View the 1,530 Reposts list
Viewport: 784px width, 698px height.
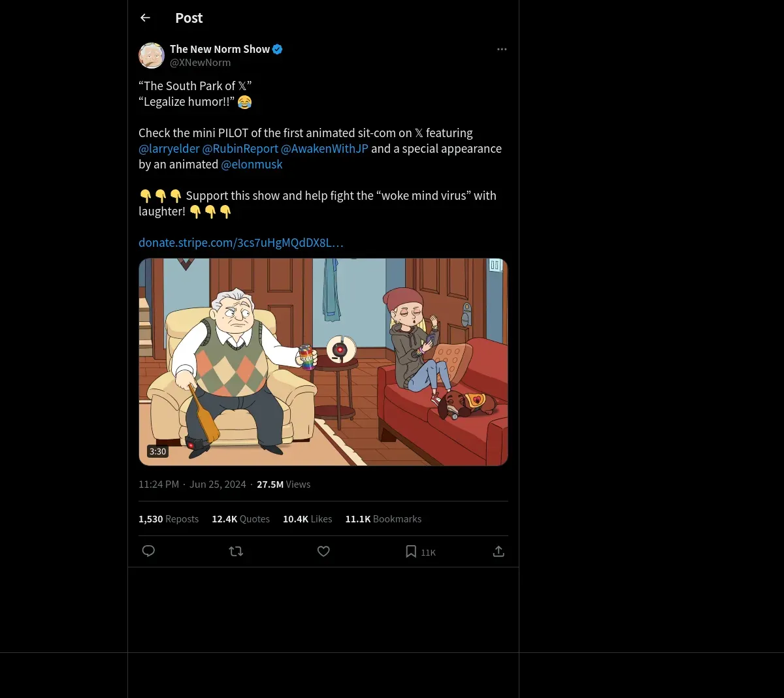coord(169,519)
